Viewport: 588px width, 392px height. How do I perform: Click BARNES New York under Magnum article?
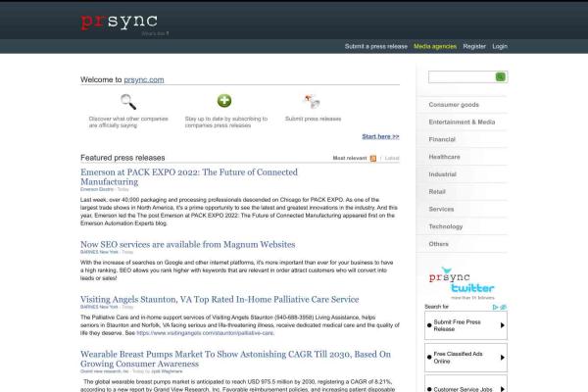point(99,252)
